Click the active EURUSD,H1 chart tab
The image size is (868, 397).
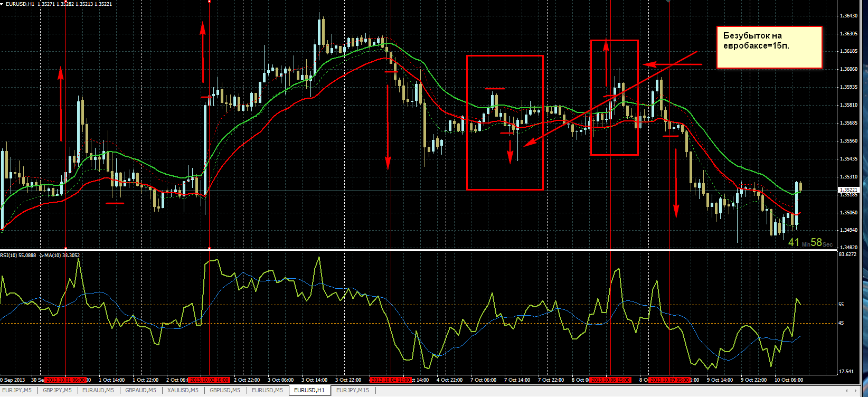point(309,391)
